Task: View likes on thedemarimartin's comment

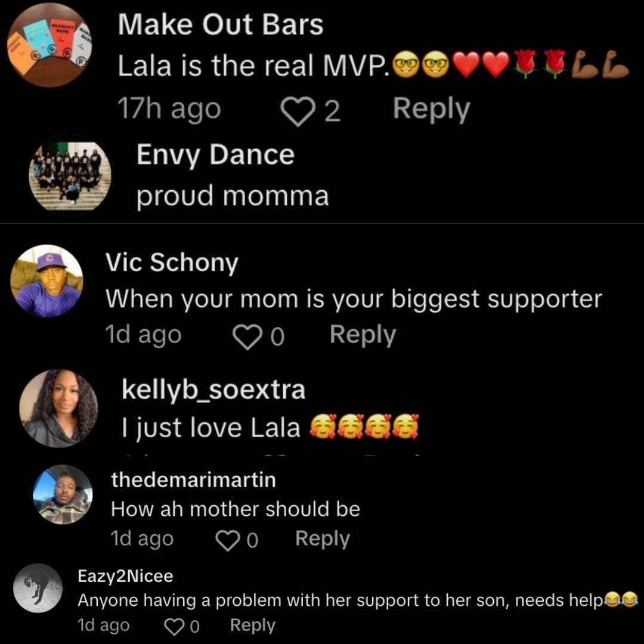Action: [x=253, y=539]
